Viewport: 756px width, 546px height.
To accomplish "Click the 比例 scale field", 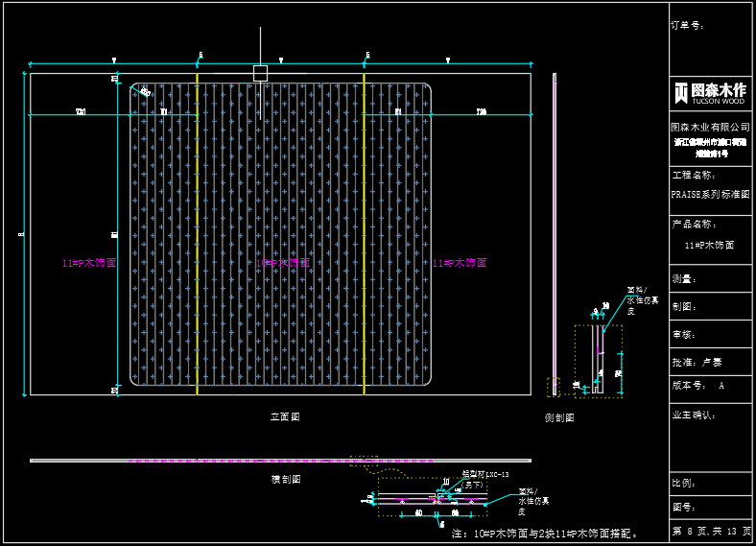I will (684, 484).
